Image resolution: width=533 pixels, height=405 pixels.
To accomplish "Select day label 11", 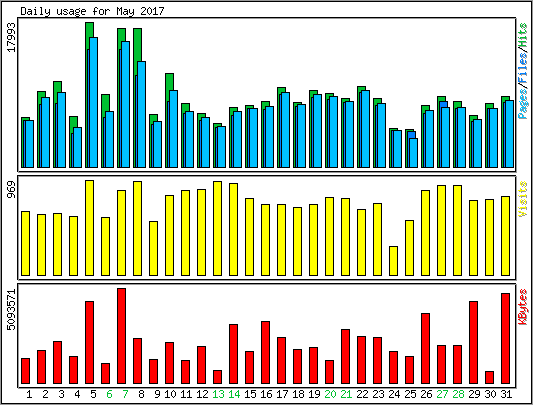I will point(186,394).
